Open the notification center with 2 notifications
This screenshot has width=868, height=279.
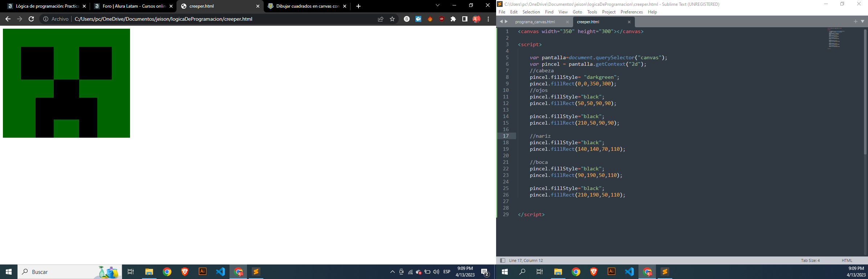[x=485, y=272]
